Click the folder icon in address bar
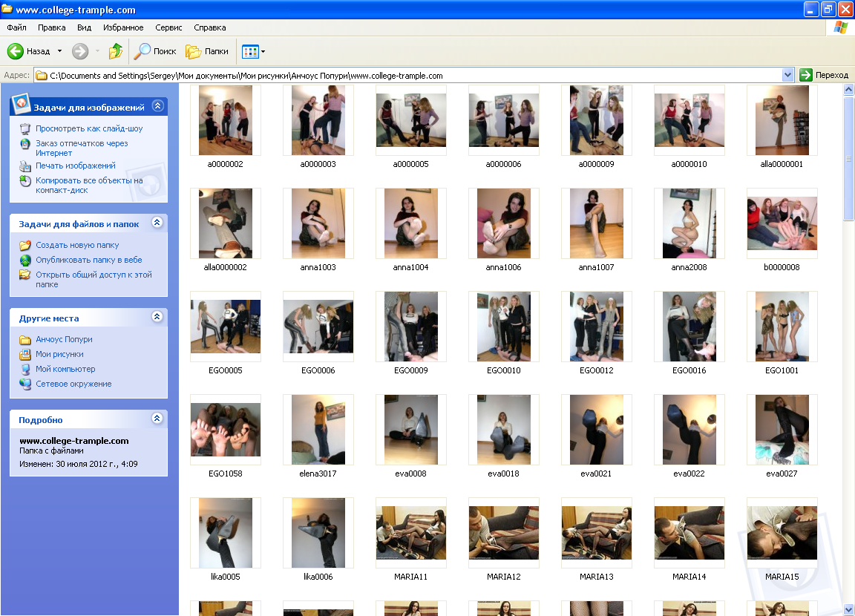This screenshot has width=855, height=616. pos(42,75)
